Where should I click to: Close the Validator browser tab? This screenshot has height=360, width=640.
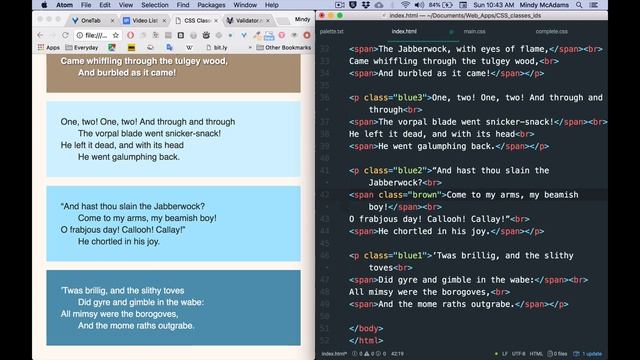pyautogui.click(x=268, y=20)
